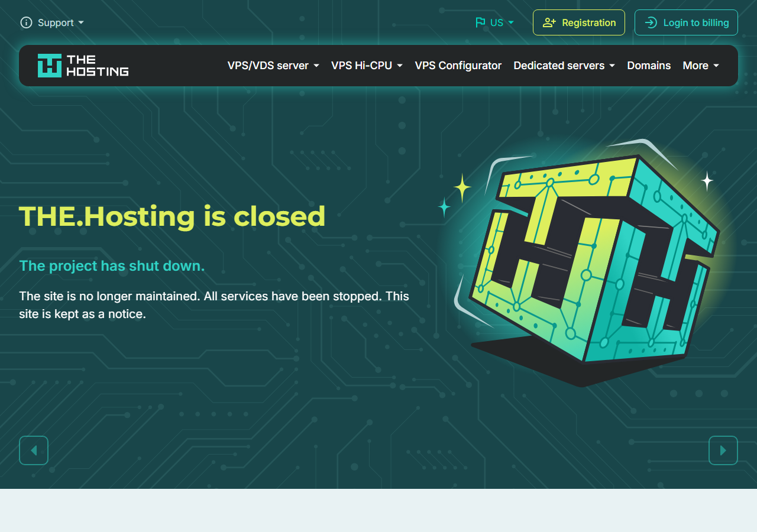Click THE HOSTING logo in navbar
Viewport: 757px width, 532px height.
[x=83, y=66]
